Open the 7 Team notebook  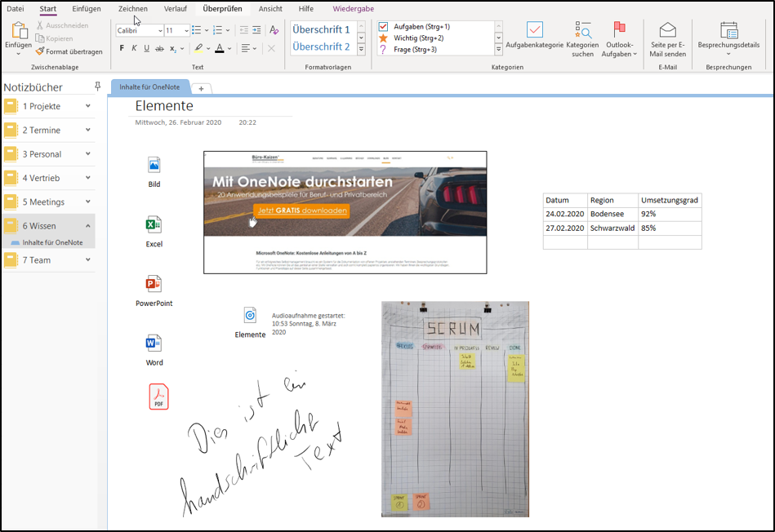coord(48,260)
